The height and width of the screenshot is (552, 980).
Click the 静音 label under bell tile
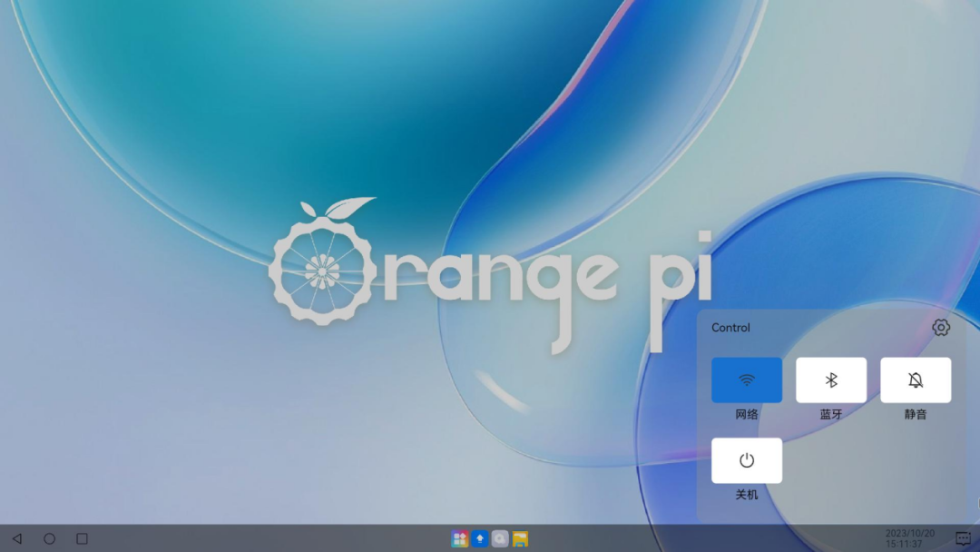tap(916, 415)
